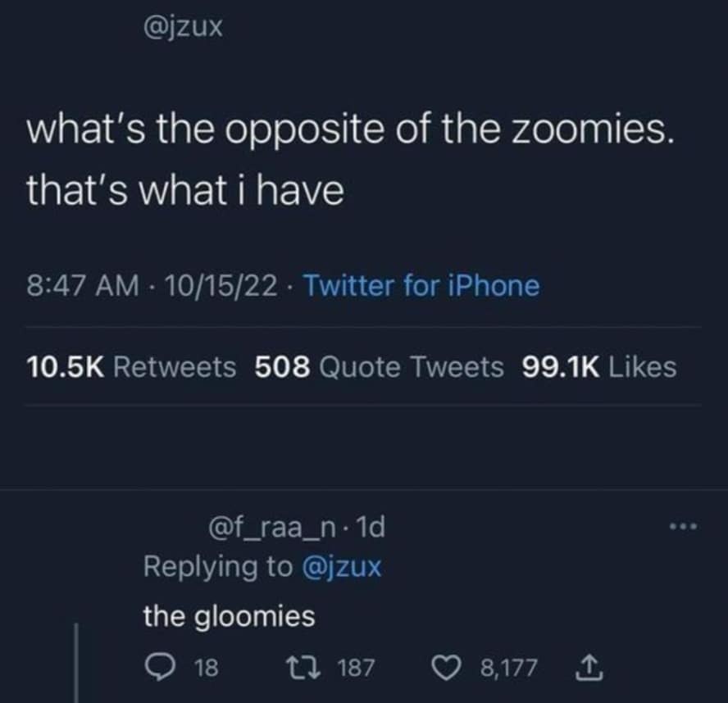The height and width of the screenshot is (703, 728).
Task: Click the 187 retweet count
Action: click(355, 668)
